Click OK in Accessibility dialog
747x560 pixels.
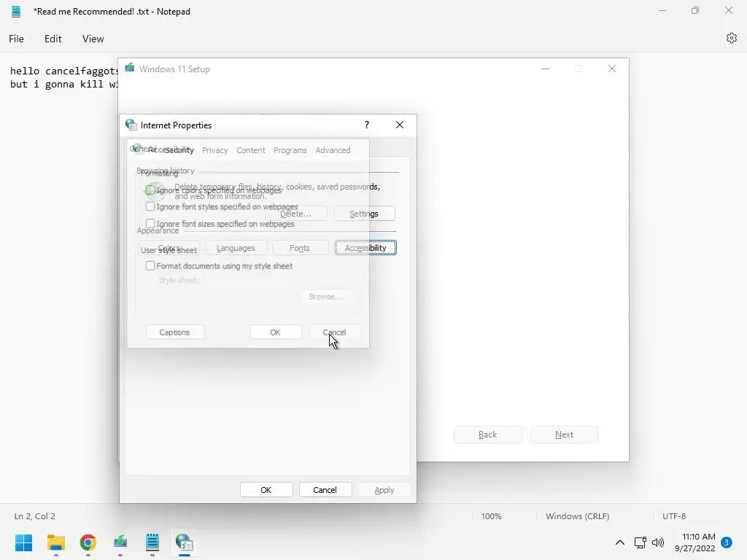275,332
